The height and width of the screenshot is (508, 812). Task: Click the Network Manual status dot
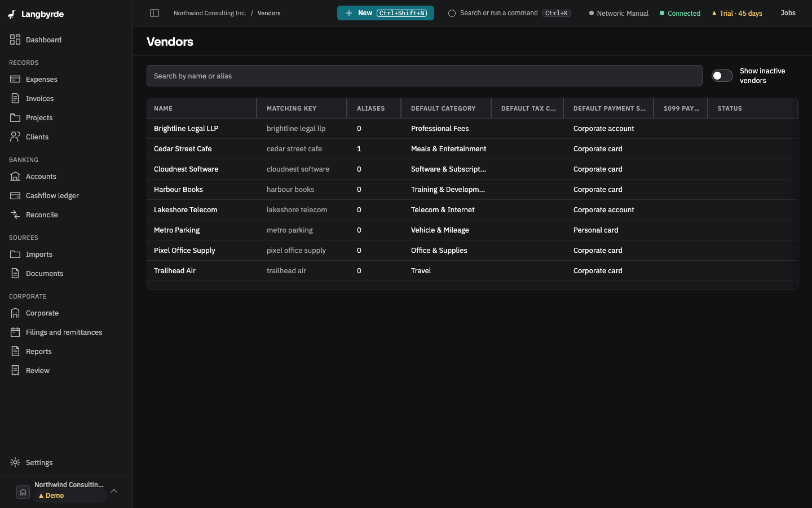(x=592, y=13)
